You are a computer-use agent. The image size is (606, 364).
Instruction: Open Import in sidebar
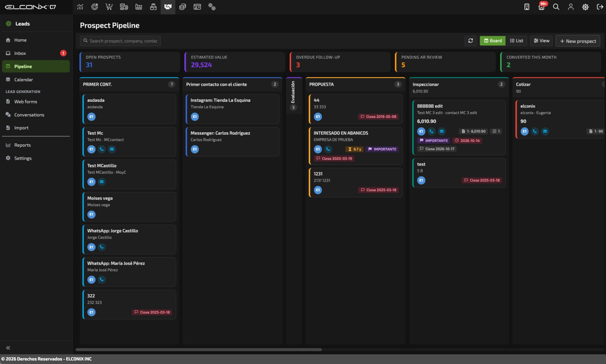coord(36,128)
